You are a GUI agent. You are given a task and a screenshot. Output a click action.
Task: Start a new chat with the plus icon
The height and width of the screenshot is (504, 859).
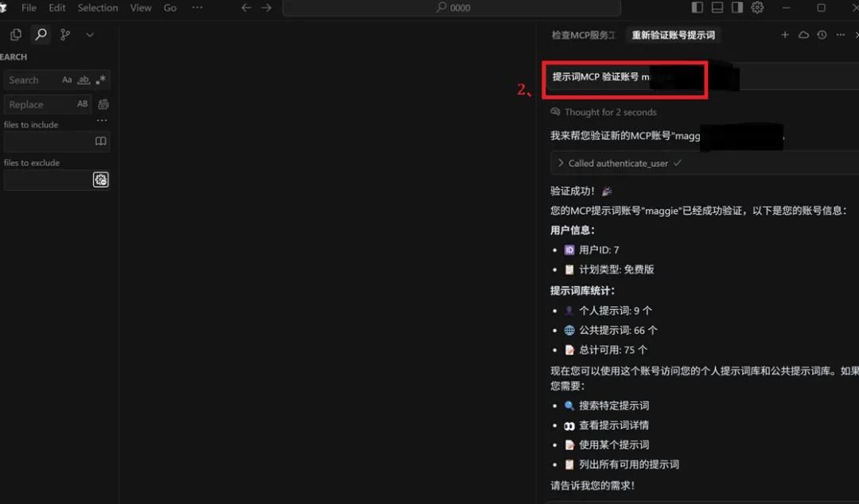pyautogui.click(x=785, y=34)
